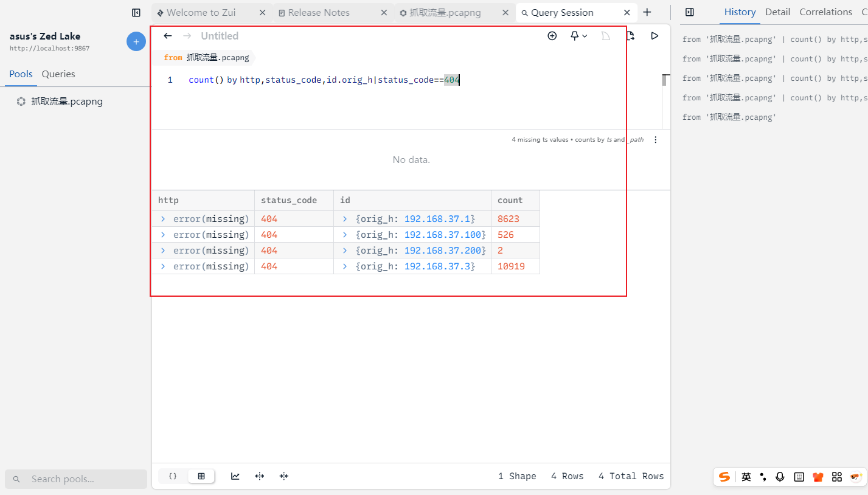Image resolution: width=868 pixels, height=495 pixels.
Task: Open the Sogou toolbox grid icon
Action: click(837, 477)
